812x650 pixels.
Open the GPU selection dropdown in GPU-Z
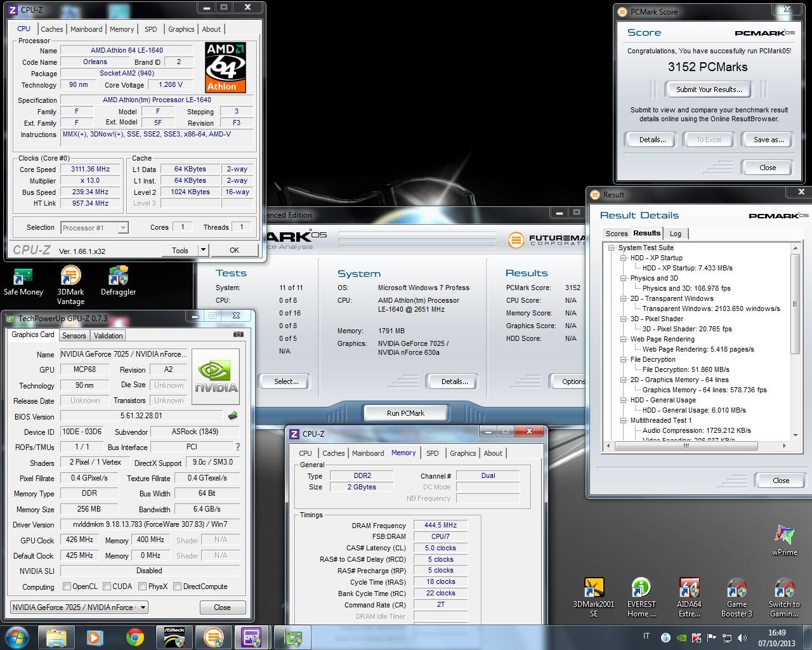click(143, 607)
